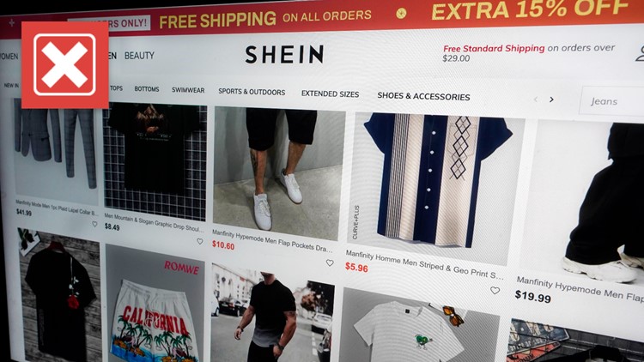The width and height of the screenshot is (644, 362).
Task: Open SHOES & ACCESSORIES category
Action: point(423,96)
